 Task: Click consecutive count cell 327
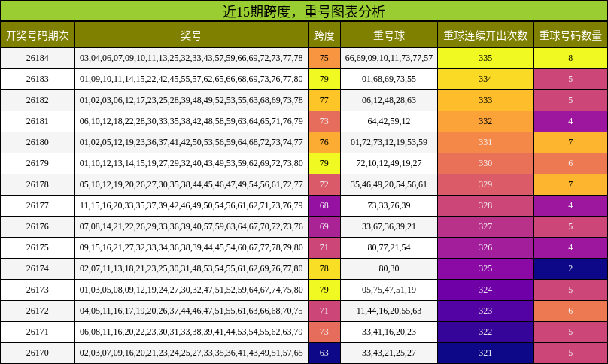pos(485,226)
